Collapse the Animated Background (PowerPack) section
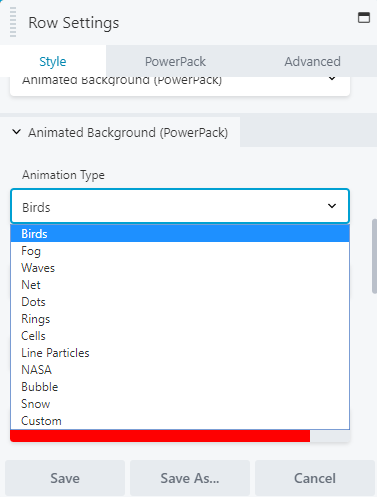377x497 pixels. coord(120,132)
